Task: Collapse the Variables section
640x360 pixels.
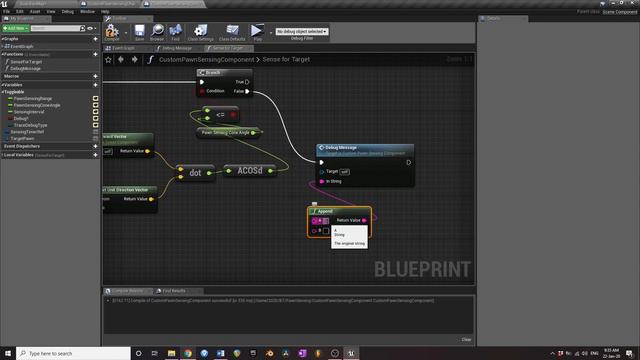Action: tap(2, 85)
